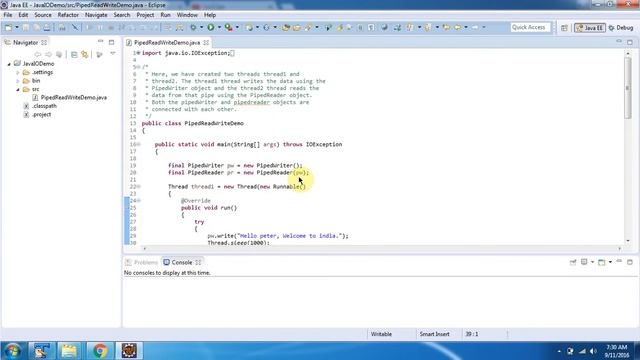Open the File menu

tap(8, 15)
